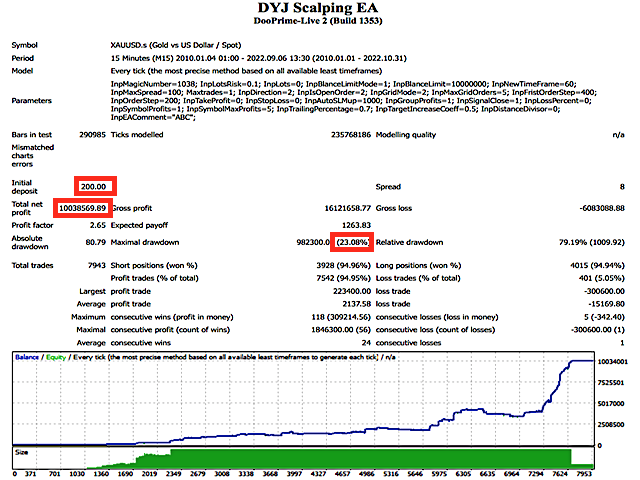Select the x-axis tick label 2349
This screenshot has height=480, width=640.
click(173, 474)
